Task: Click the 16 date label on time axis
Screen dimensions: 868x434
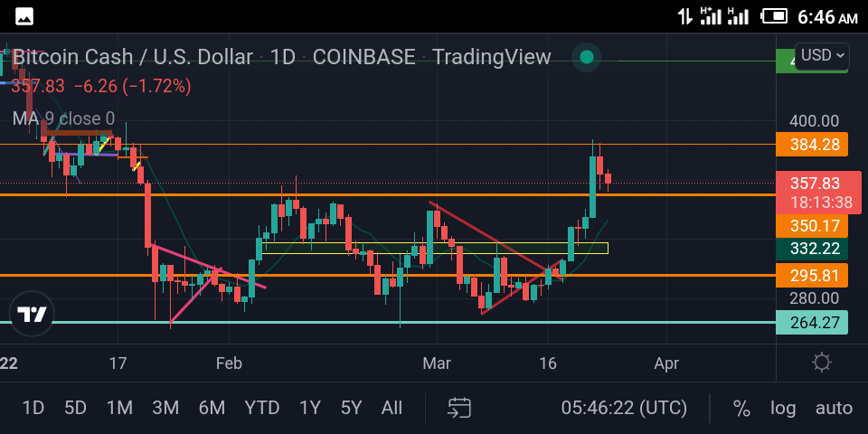Action: (x=548, y=363)
